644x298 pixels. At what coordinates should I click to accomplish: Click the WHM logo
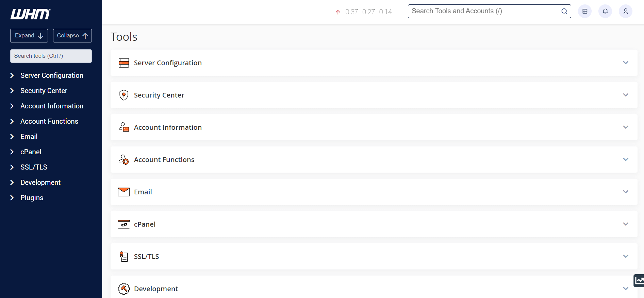[x=30, y=14]
